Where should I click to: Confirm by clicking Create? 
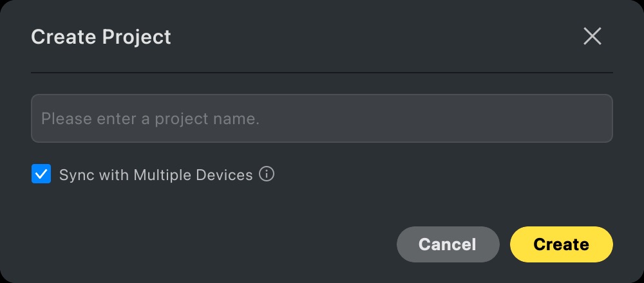coord(561,244)
